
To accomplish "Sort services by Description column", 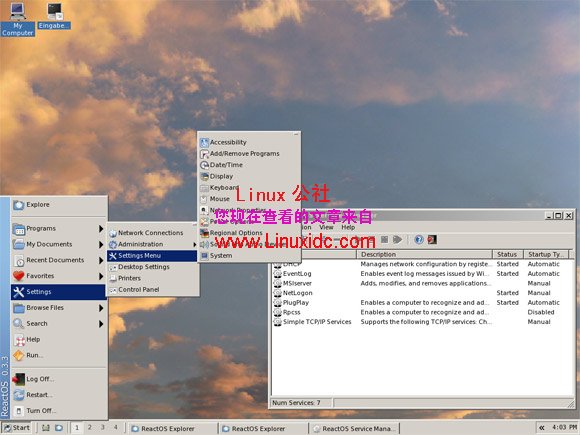I will 424,254.
